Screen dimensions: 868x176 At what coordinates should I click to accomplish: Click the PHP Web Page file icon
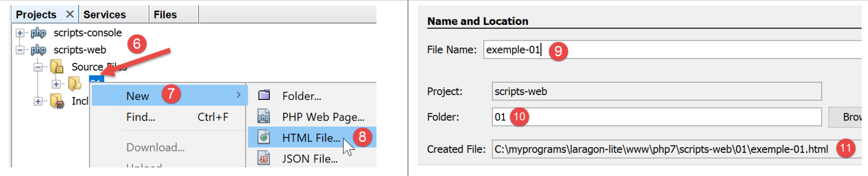coord(264,116)
